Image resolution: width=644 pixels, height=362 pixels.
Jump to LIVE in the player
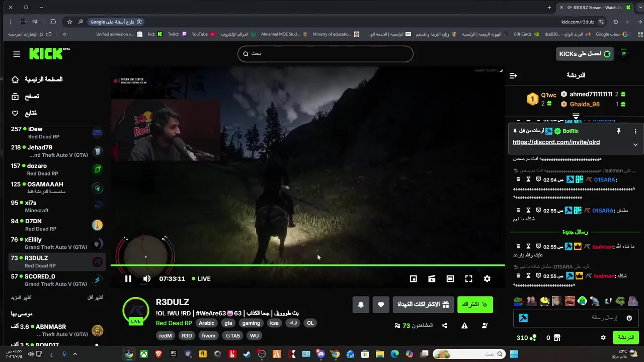tap(200, 279)
